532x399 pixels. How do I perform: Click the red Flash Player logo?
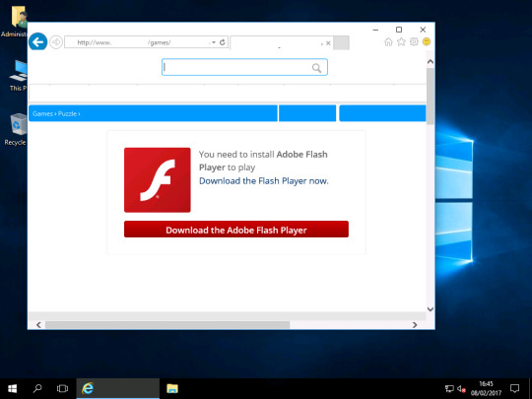pyautogui.click(x=158, y=180)
